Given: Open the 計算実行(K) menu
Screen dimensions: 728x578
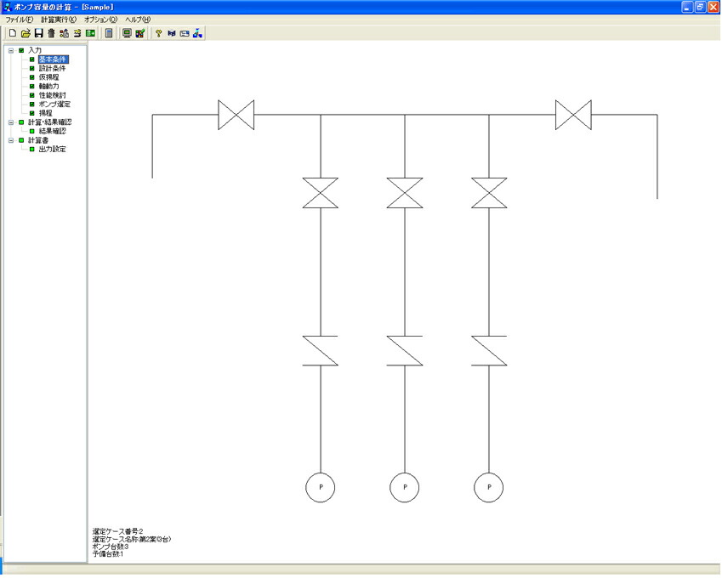Looking at the screenshot, I should 59,20.
